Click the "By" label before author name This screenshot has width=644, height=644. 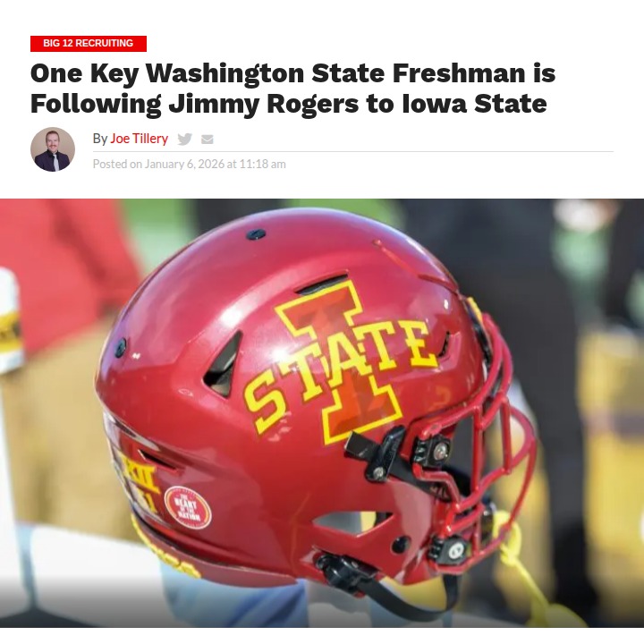click(x=100, y=139)
